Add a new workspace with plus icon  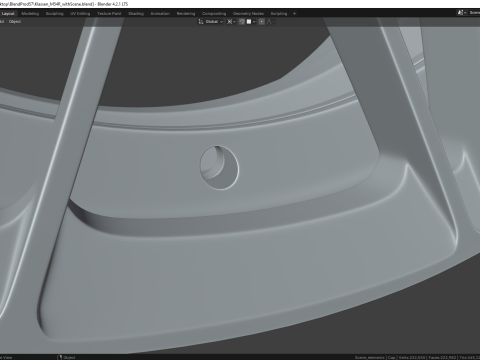click(x=294, y=14)
